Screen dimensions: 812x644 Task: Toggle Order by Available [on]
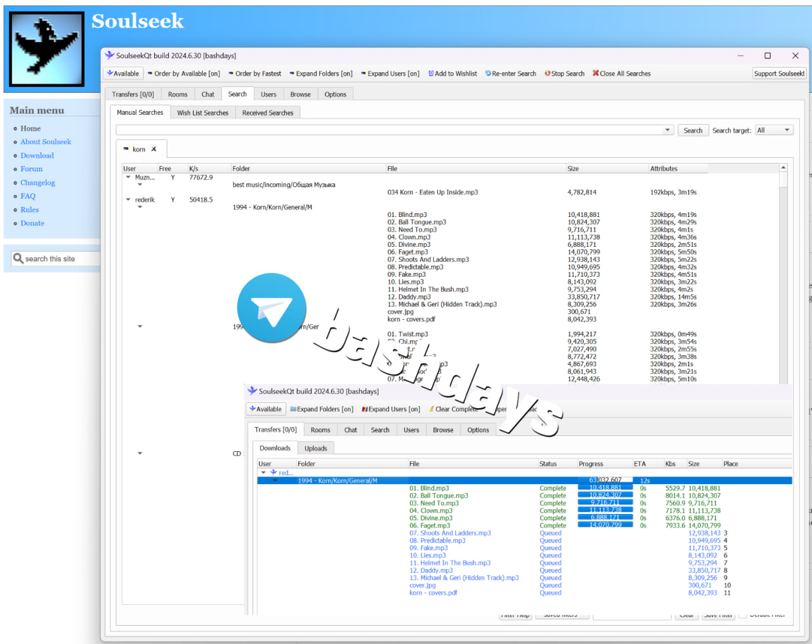click(183, 74)
